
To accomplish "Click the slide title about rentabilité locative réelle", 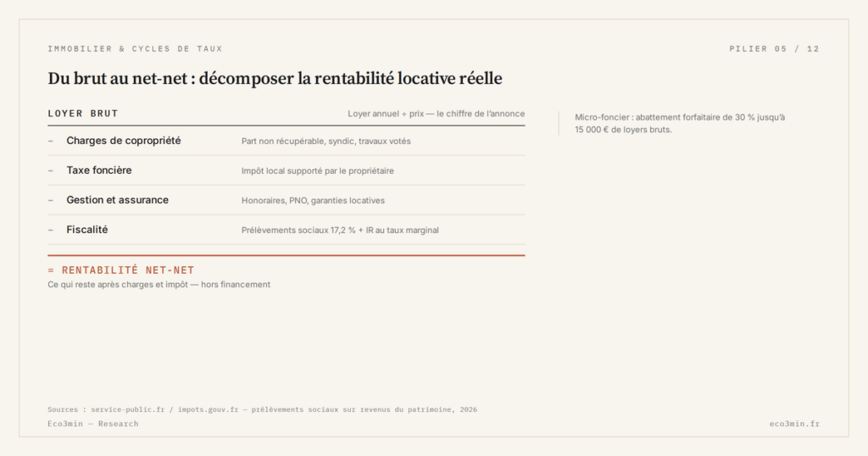I will point(275,79).
